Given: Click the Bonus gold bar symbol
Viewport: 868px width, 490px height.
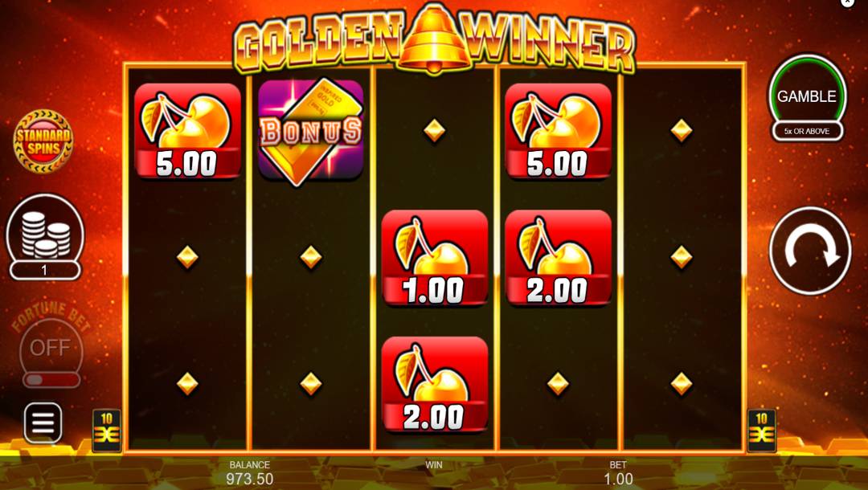Looking at the screenshot, I should [310, 132].
